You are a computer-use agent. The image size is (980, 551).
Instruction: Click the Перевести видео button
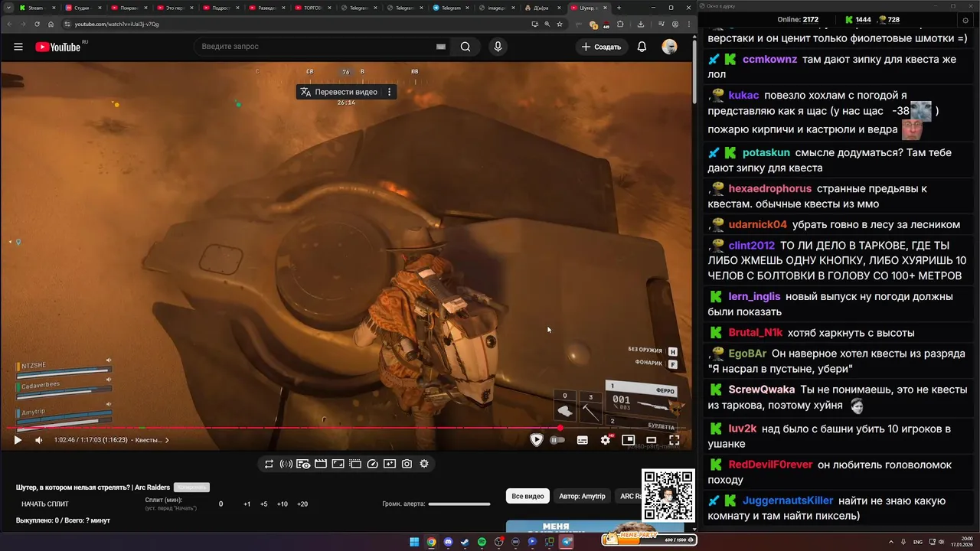pyautogui.click(x=339, y=92)
